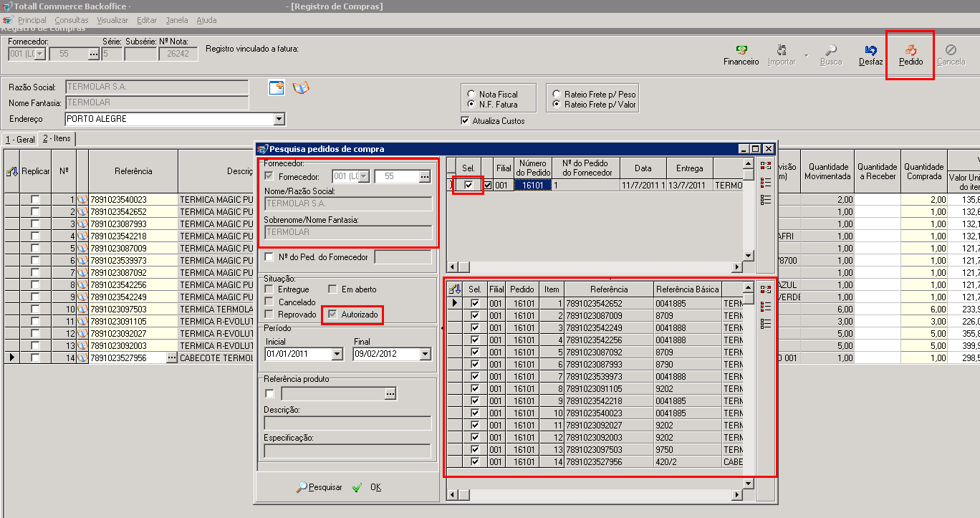Image resolution: width=980 pixels, height=518 pixels.
Task: Click the Desfaz undo toolbar icon
Action: click(x=871, y=50)
